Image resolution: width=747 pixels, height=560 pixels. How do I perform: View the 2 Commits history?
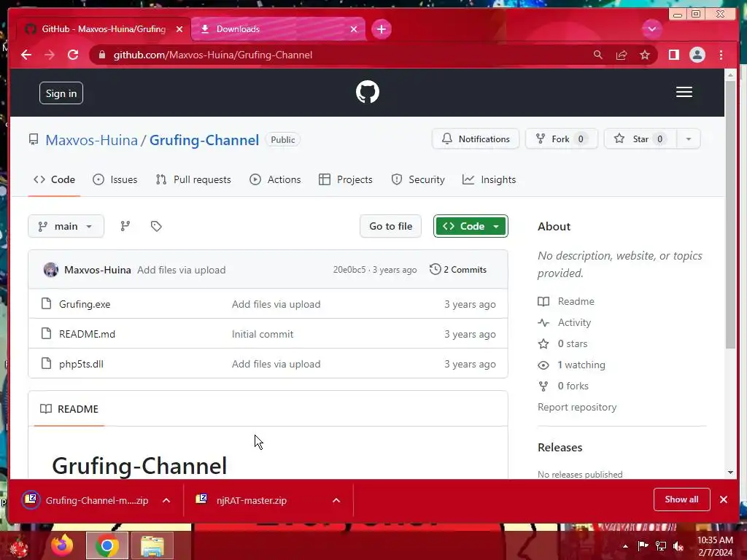[458, 270]
